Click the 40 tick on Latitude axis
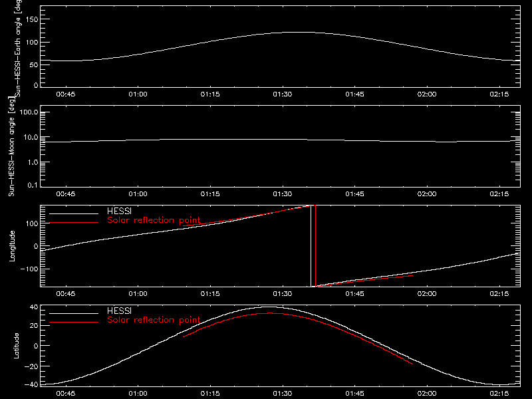This screenshot has width=532, height=399. point(34,307)
